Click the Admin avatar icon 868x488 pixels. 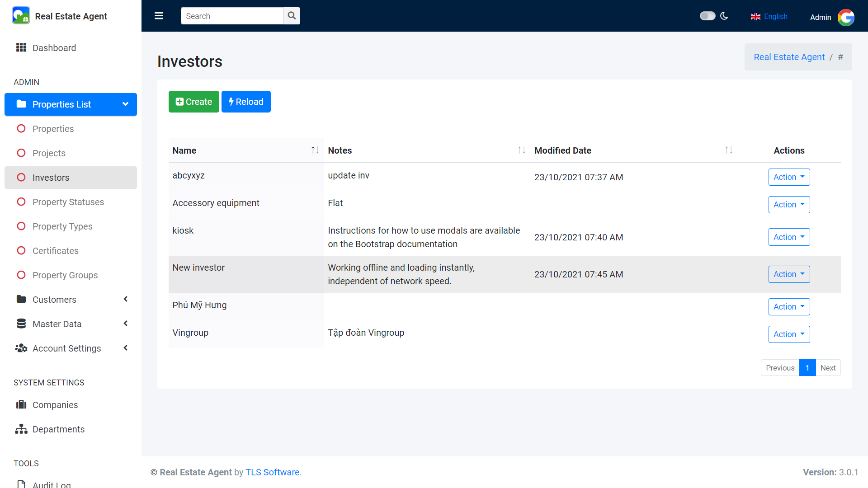tap(846, 17)
